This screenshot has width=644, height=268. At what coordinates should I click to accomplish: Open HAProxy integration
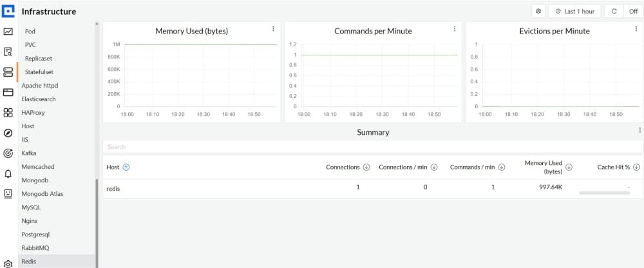tap(33, 113)
